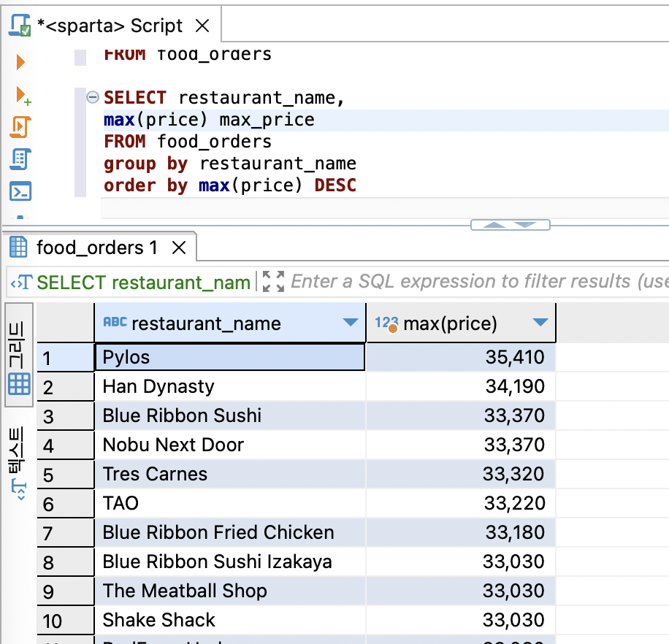669x644 pixels.
Task: Select the TAO cell
Action: pyautogui.click(x=229, y=503)
